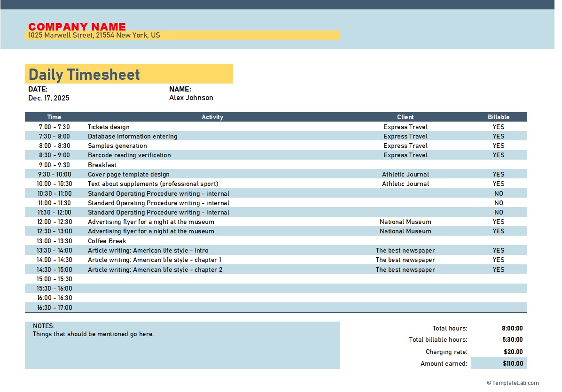Click the NOTES: label

[x=44, y=326]
